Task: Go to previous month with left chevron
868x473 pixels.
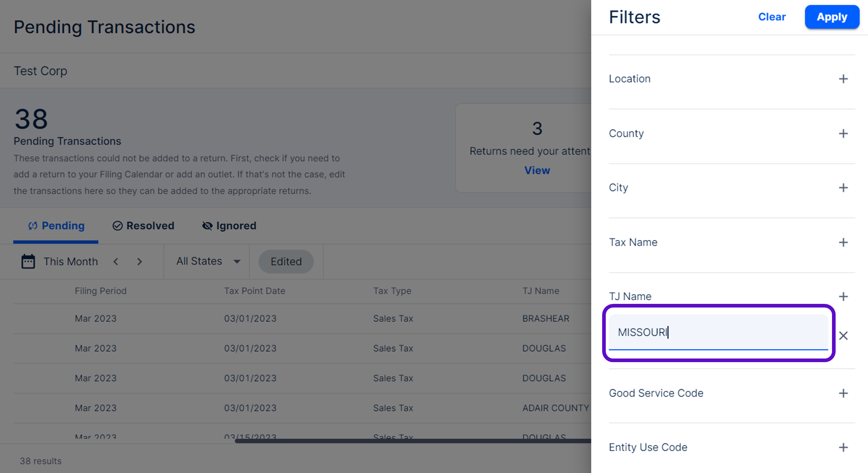Action: [x=116, y=261]
